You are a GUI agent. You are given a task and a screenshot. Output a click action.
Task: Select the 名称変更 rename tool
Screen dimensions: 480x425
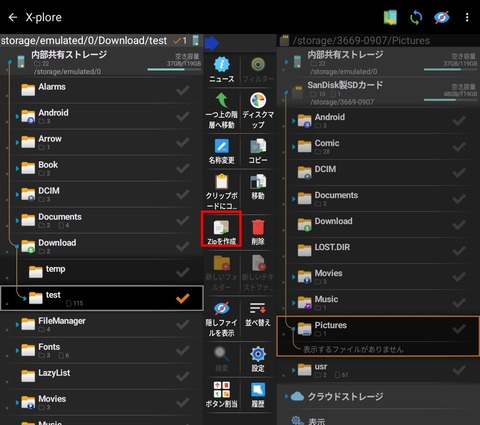tap(222, 151)
